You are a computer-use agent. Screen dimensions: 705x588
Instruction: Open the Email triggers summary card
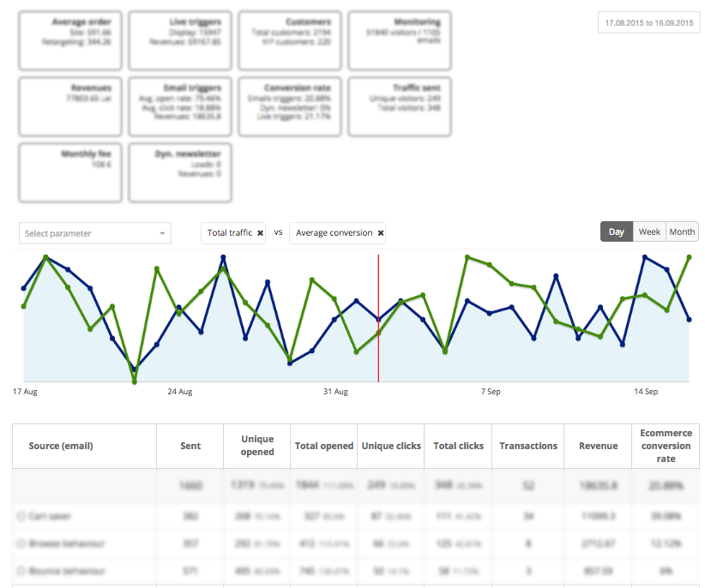[180, 106]
